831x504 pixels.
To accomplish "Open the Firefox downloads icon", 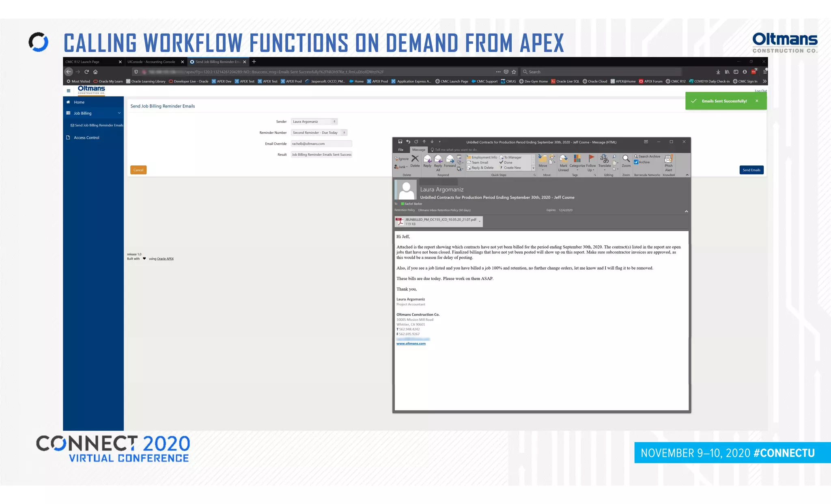I will (x=718, y=72).
